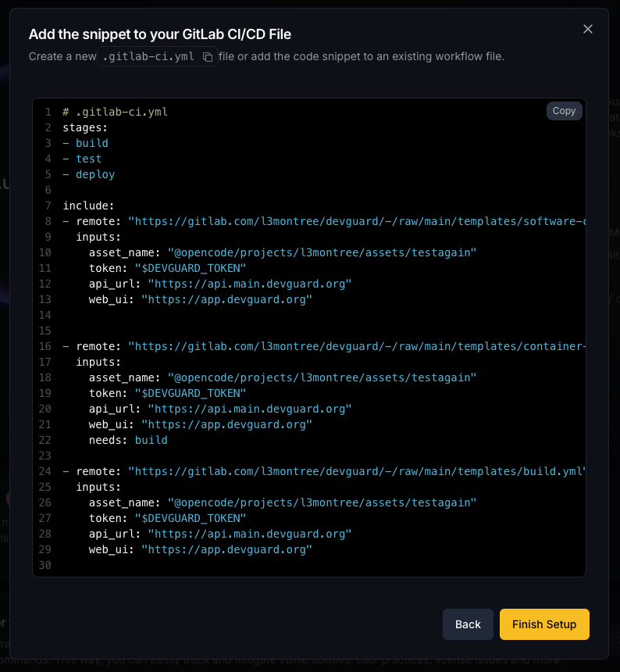
Task: Click the web_ui value on line 21
Action: coord(227,425)
